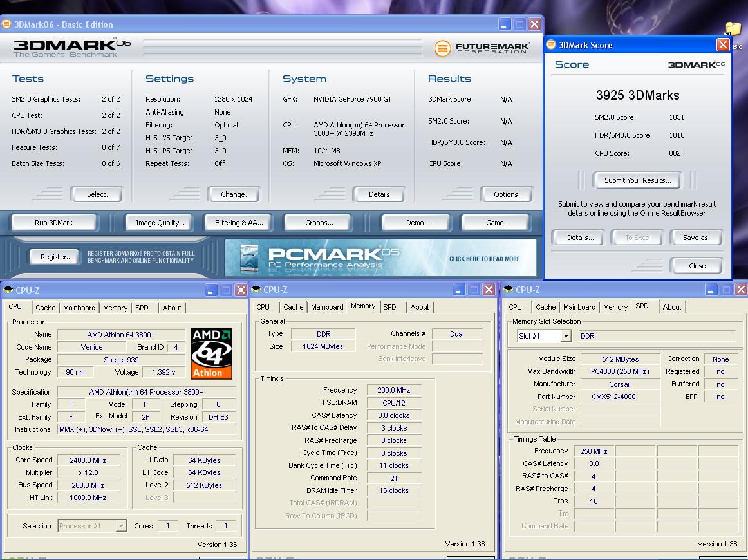Click the Level 2 cache value '512 KBytes'
Image resolution: width=748 pixels, height=560 pixels.
point(204,485)
